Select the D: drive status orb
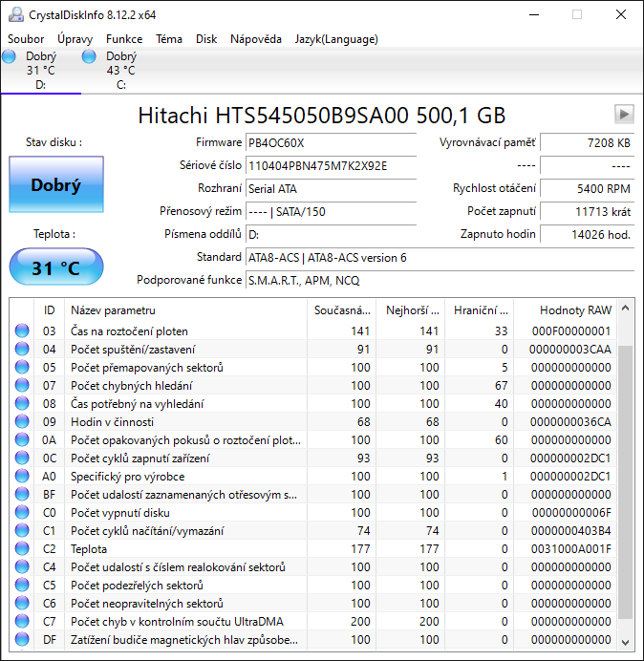Image resolution: width=644 pixels, height=661 pixels. click(10, 57)
